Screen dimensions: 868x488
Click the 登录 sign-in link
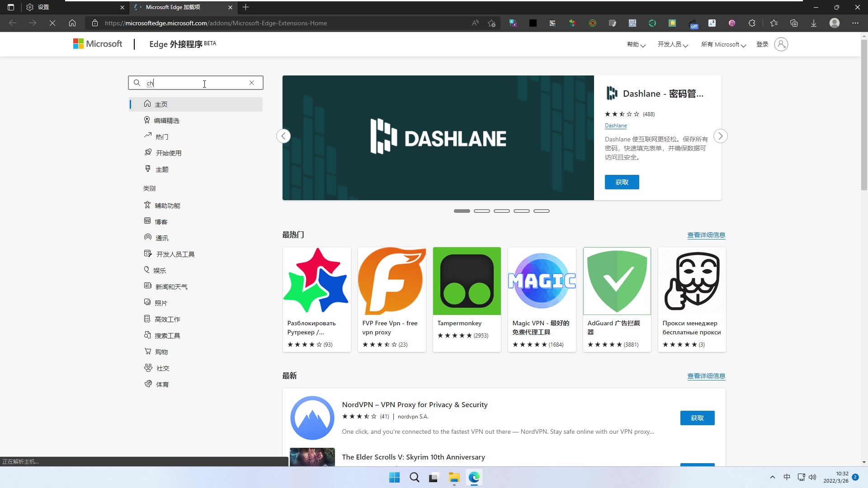tap(762, 44)
